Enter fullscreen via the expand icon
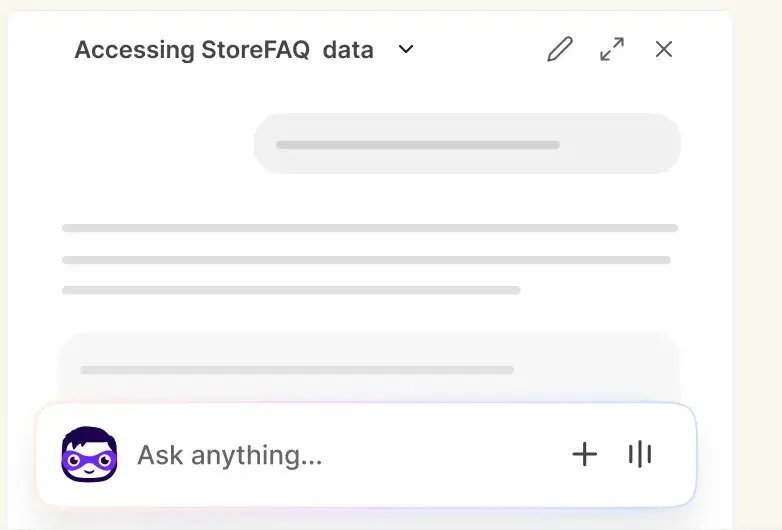 click(612, 49)
